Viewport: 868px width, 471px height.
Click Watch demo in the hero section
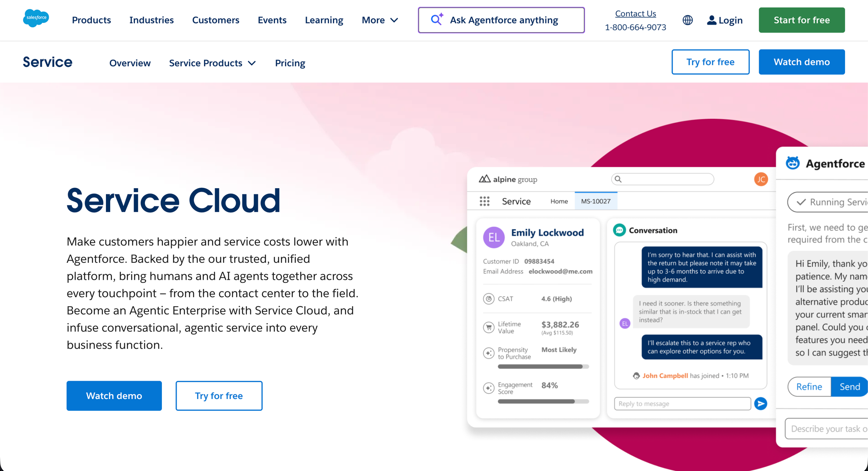(x=114, y=396)
